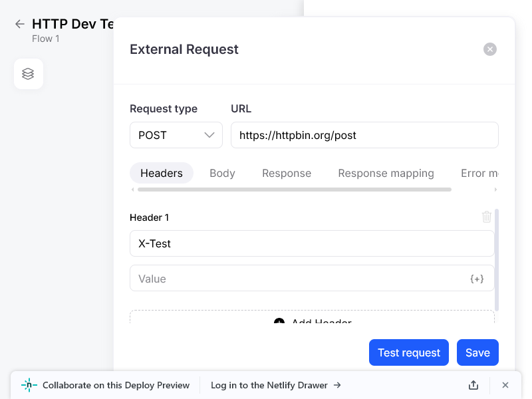Select the Response mapping tab

pos(386,173)
